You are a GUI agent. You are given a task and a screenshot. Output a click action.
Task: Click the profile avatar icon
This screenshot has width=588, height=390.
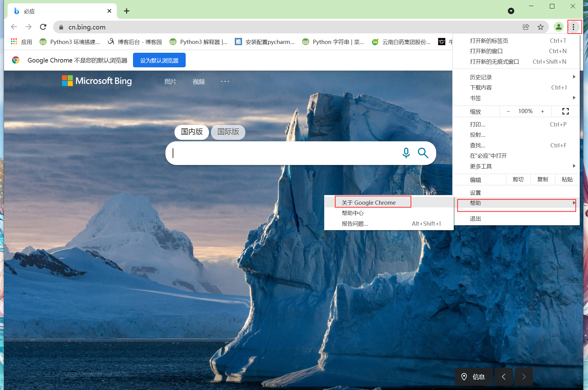(558, 27)
